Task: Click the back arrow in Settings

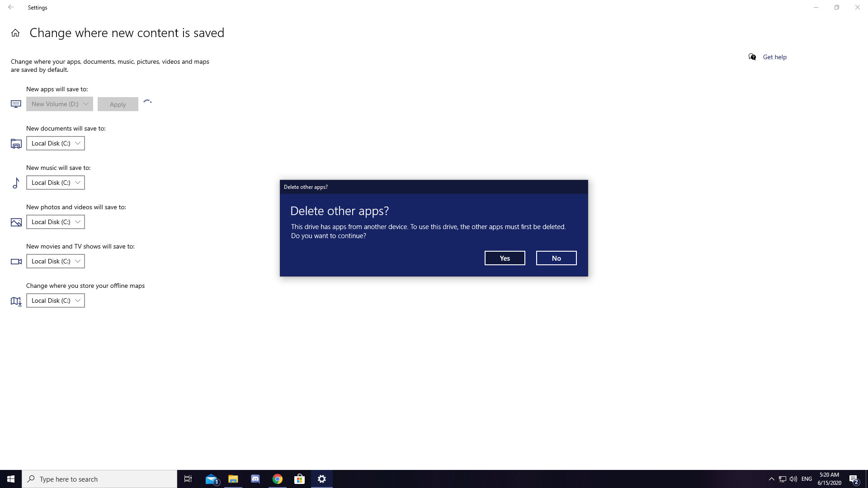Action: (x=11, y=7)
